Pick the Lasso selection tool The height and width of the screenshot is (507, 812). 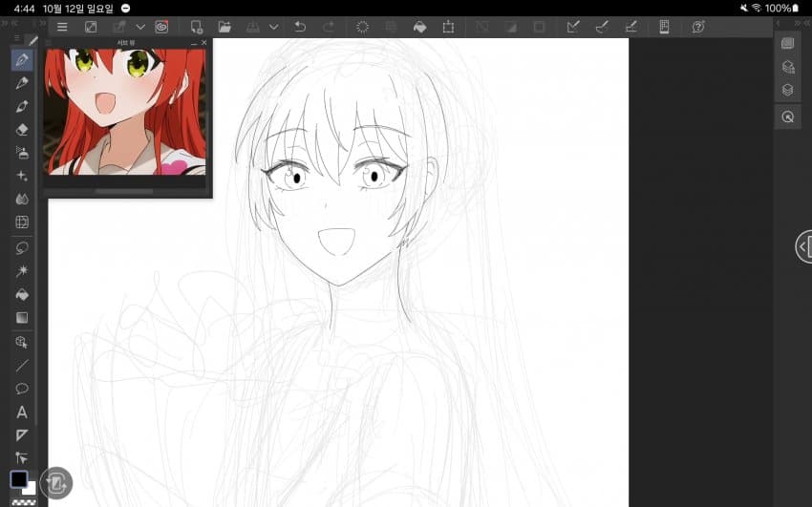click(x=23, y=247)
